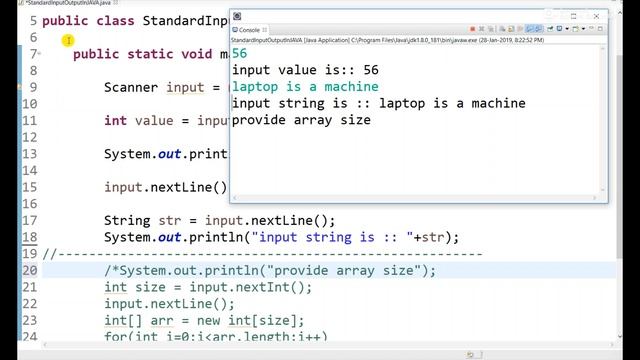The width and height of the screenshot is (640, 360).
Task: Click the editor scroll-up arrow
Action: [x=620, y=13]
